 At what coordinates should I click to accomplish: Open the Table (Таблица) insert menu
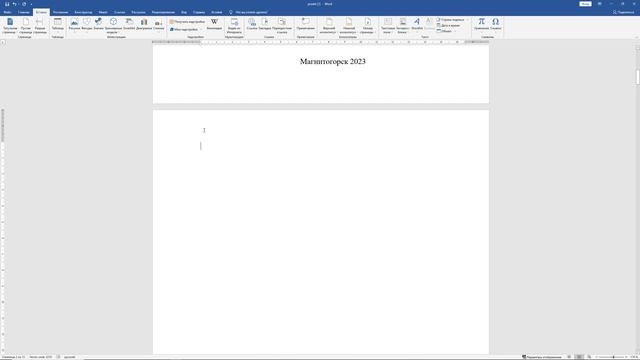coord(58,25)
